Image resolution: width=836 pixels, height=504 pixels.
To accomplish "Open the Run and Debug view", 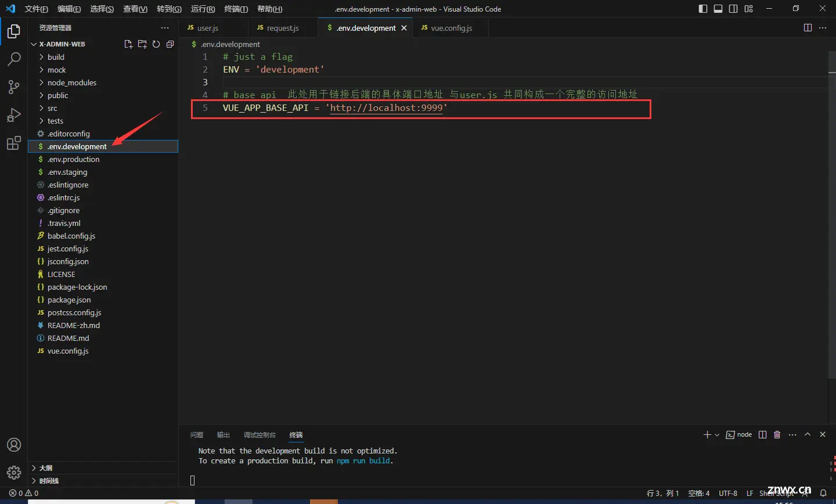I will 14,115.
